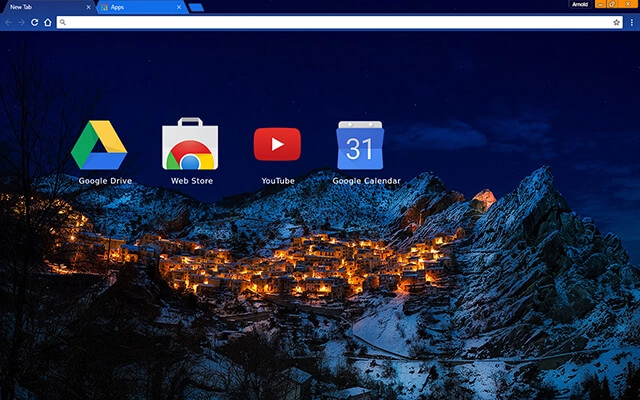Close the Apps tab

tap(179, 7)
